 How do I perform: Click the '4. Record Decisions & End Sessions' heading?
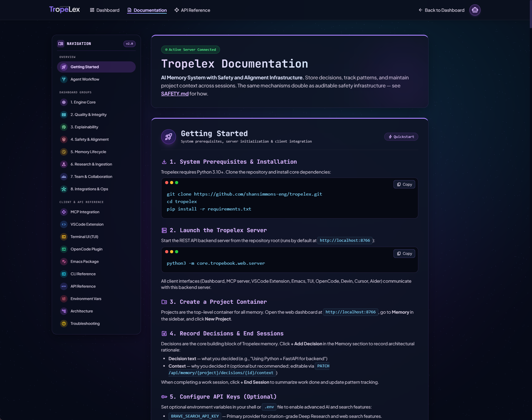click(226, 334)
